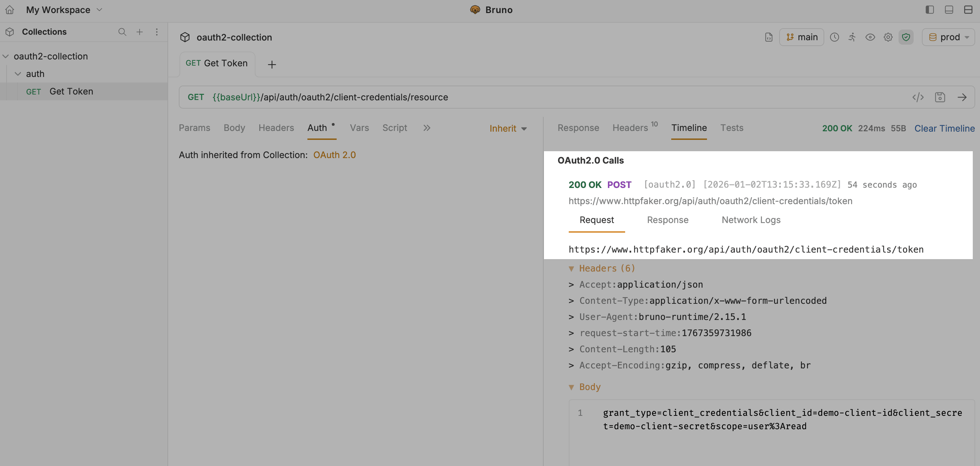Open collection settings gear icon
This screenshot has width=980, height=466.
point(888,37)
